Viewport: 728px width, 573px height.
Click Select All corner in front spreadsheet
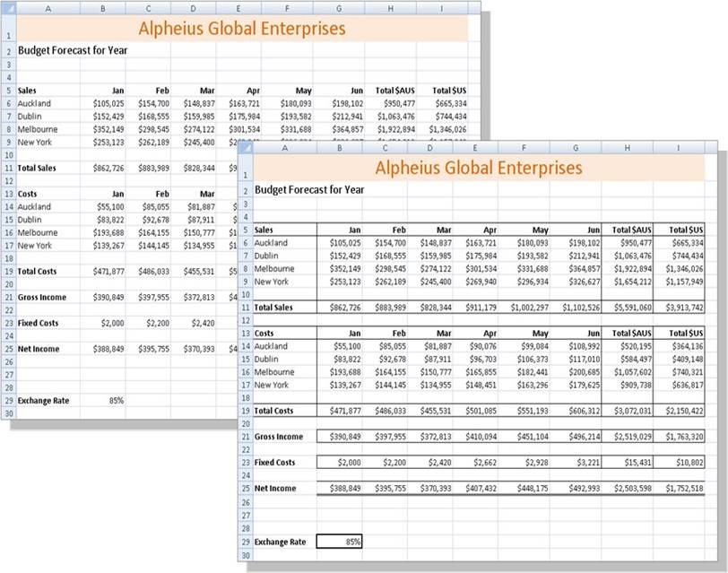tap(246, 148)
